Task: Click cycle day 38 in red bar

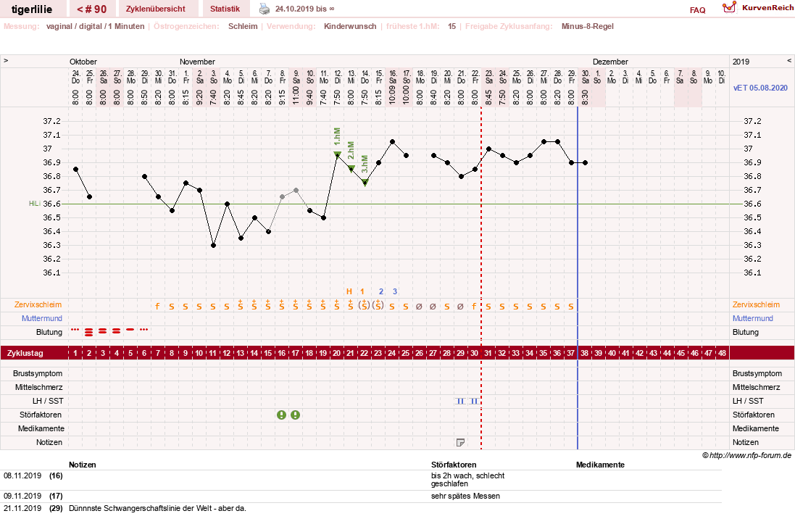Action: coord(585,353)
